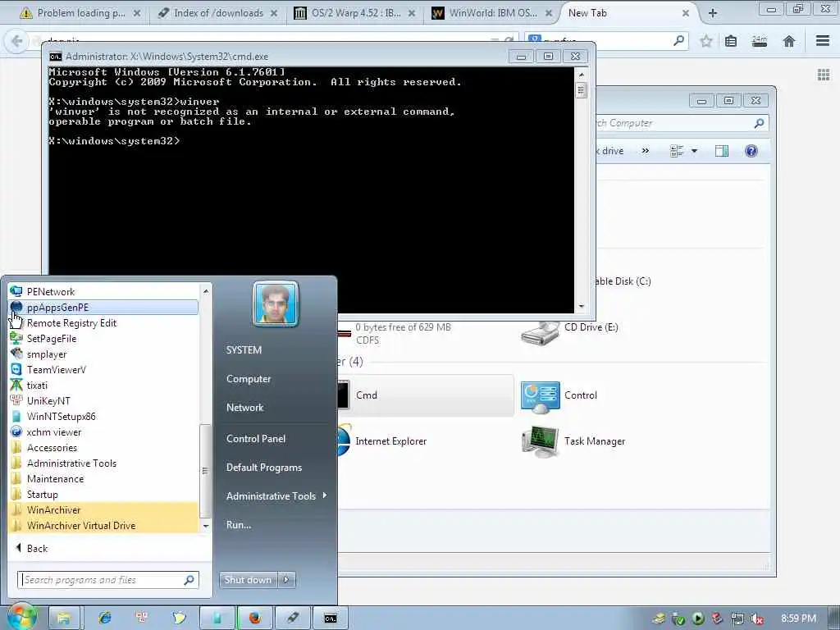Expand Administrative Tools submenu in right pane

coord(276,496)
